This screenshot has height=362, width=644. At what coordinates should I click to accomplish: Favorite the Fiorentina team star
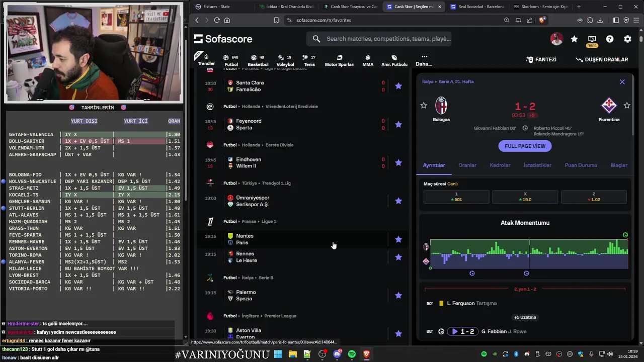pyautogui.click(x=627, y=105)
